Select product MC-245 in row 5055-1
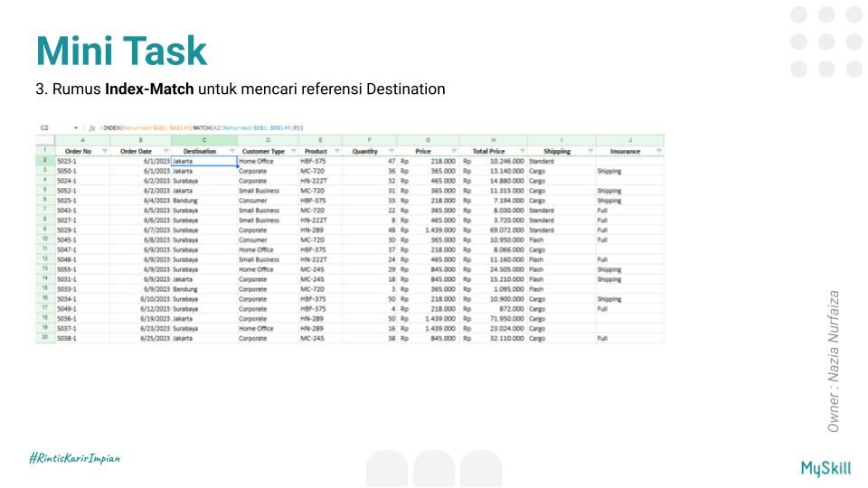Screen dimensions: 868x488 (320, 269)
